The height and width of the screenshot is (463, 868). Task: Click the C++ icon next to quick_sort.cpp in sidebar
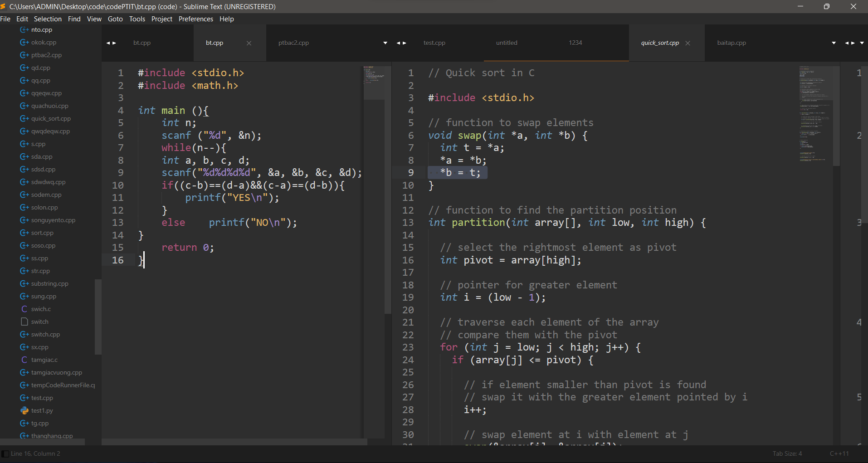[24, 118]
